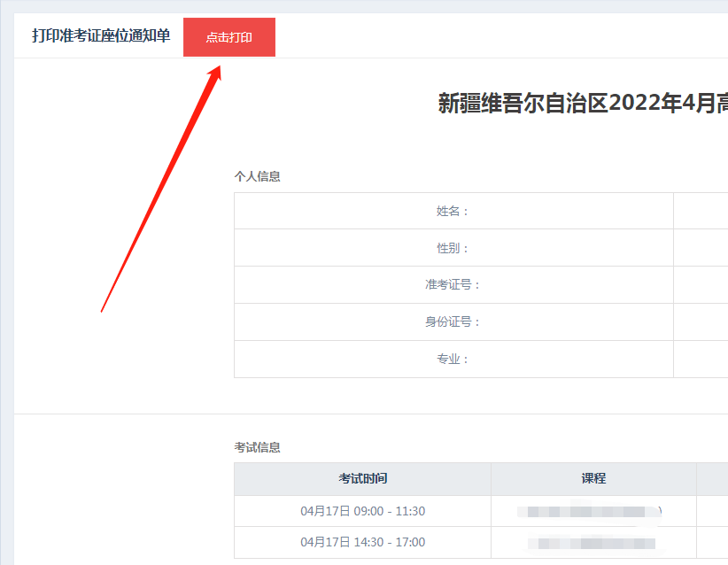728x565 pixels.
Task: Select the 专业 row label
Action: [453, 359]
